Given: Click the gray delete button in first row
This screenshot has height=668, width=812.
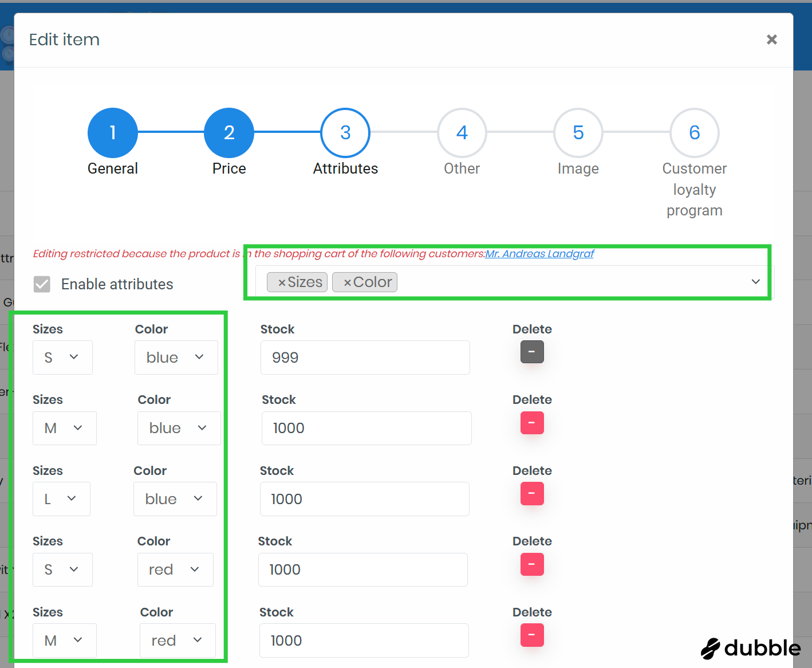Looking at the screenshot, I should click(x=531, y=352).
